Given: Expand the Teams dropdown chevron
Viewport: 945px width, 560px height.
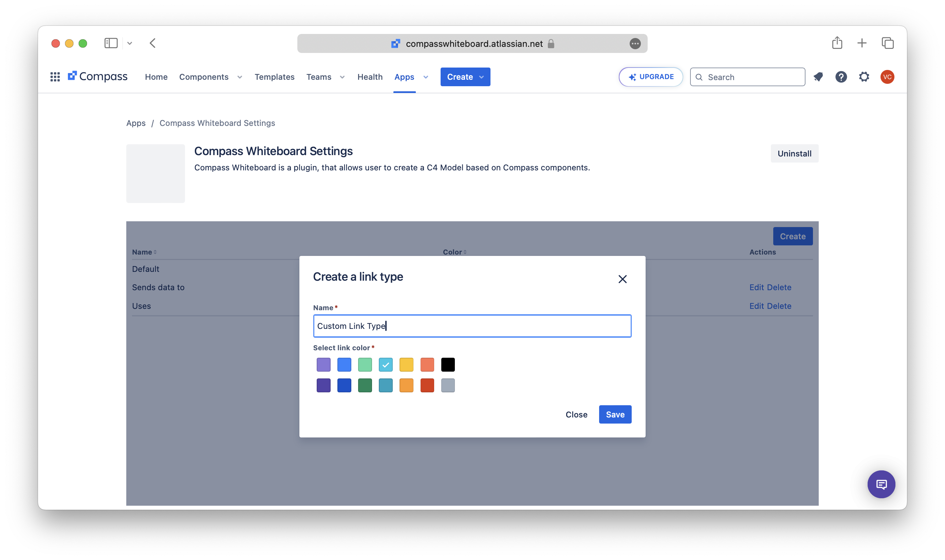Looking at the screenshot, I should point(342,77).
